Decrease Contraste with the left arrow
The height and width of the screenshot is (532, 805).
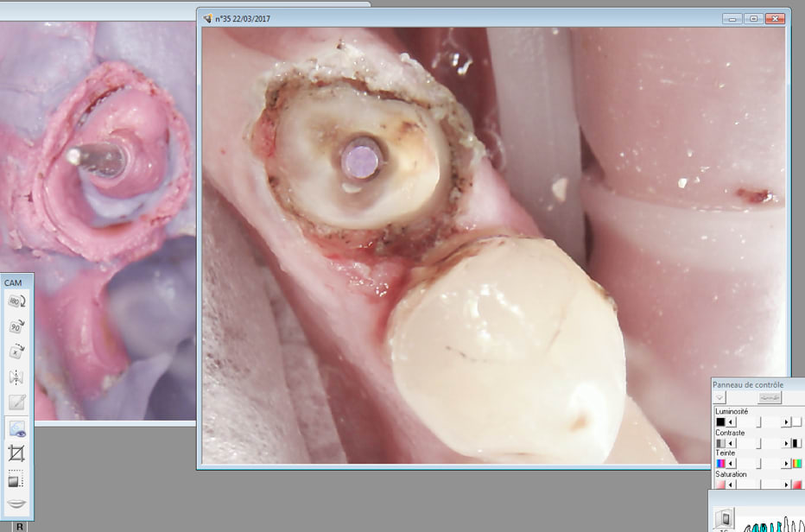point(731,443)
